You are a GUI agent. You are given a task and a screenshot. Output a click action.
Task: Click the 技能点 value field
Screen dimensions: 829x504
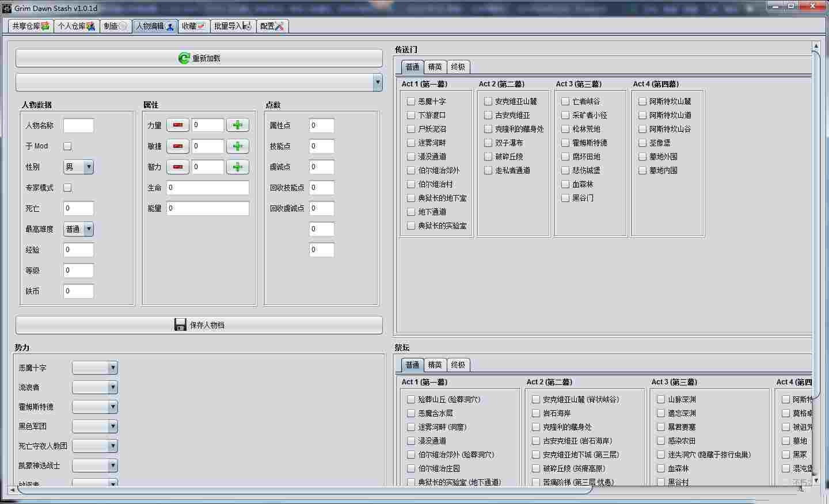[x=322, y=146]
